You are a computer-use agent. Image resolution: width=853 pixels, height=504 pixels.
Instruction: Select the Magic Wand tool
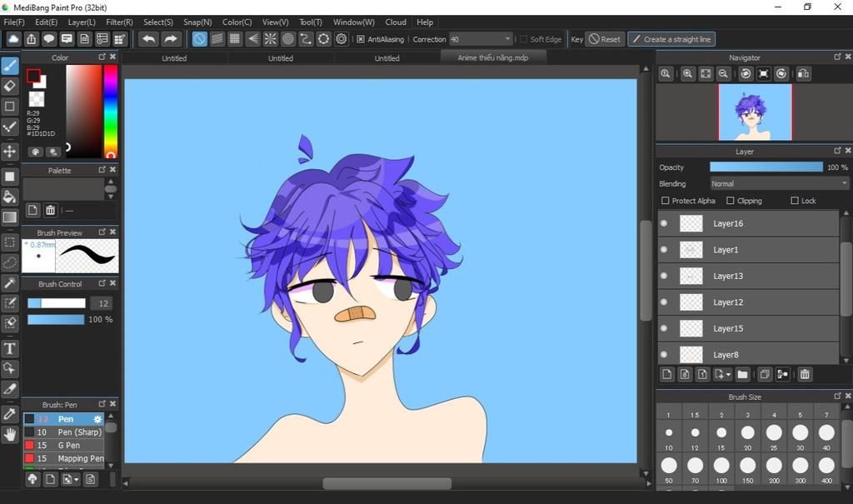tap(10, 283)
